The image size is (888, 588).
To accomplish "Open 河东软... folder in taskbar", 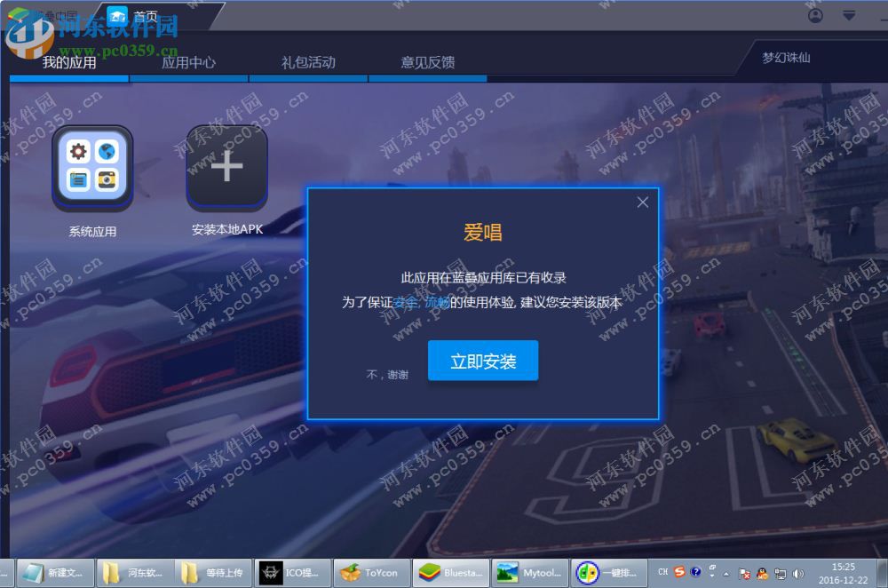I will [x=134, y=573].
